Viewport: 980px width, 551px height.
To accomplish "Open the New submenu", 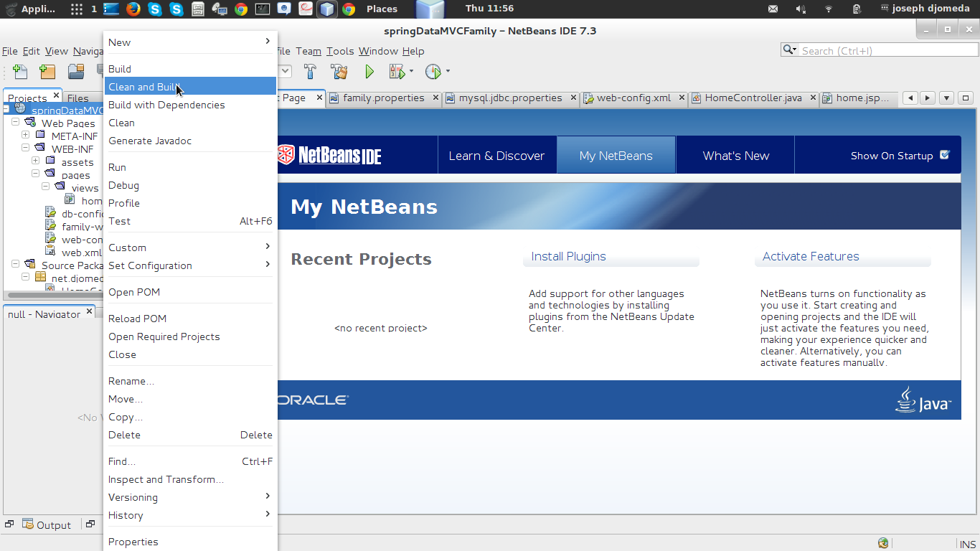I will tap(190, 42).
